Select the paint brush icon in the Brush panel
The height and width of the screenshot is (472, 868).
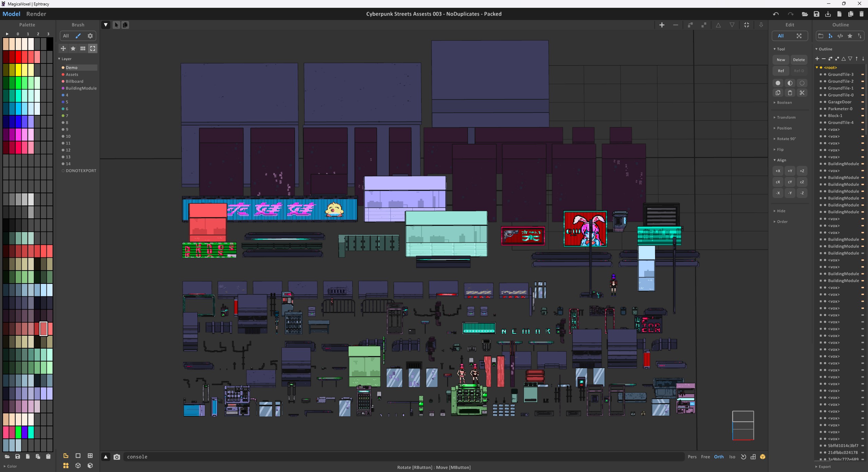point(78,36)
